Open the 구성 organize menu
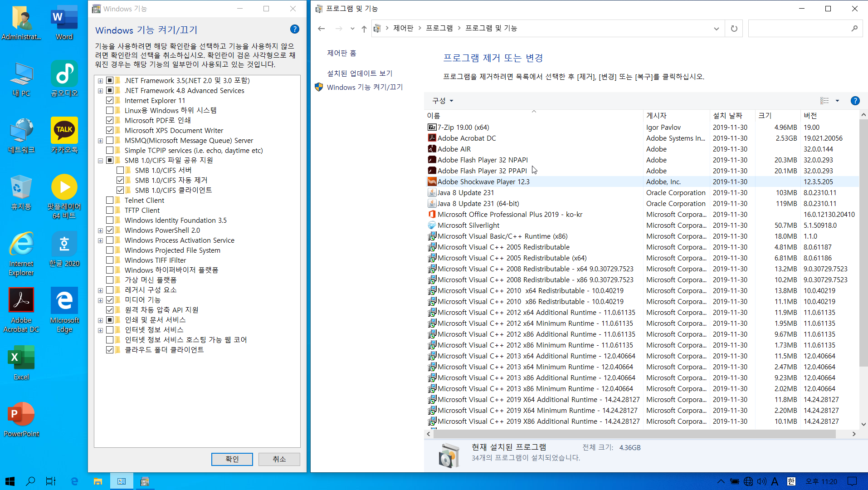The image size is (868, 490). pyautogui.click(x=442, y=101)
